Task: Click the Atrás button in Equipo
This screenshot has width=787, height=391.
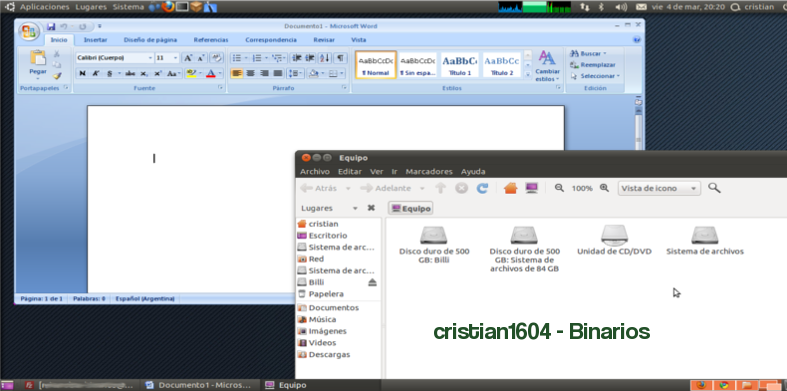Action: (319, 188)
